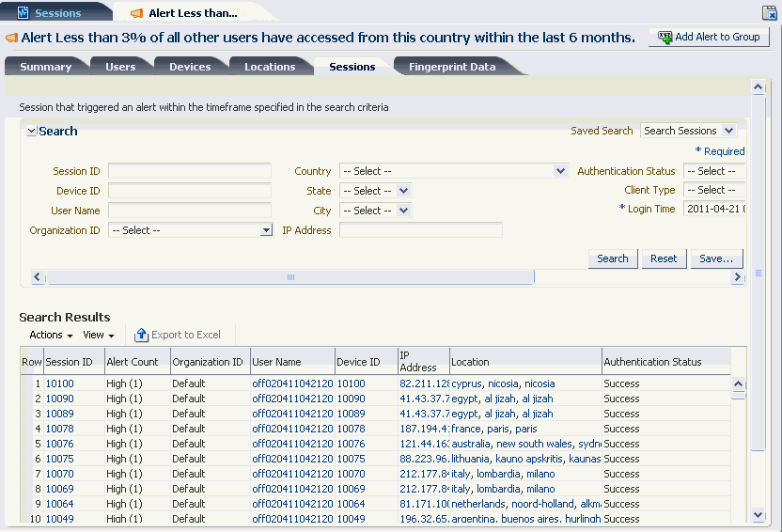Click IP address 82.211.12 link
Screen dimensions: 782x532
click(424, 383)
